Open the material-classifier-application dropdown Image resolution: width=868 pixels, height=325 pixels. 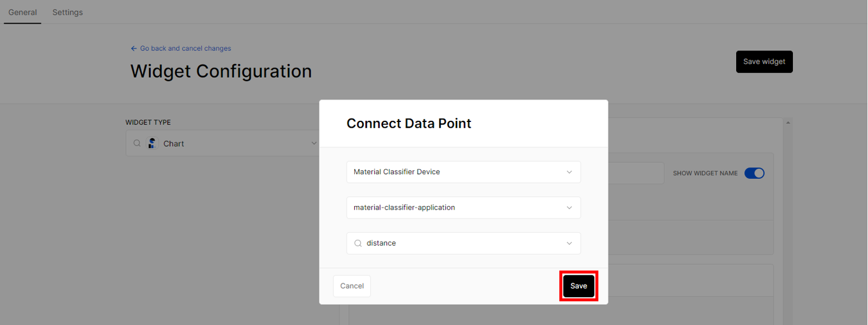[464, 208]
